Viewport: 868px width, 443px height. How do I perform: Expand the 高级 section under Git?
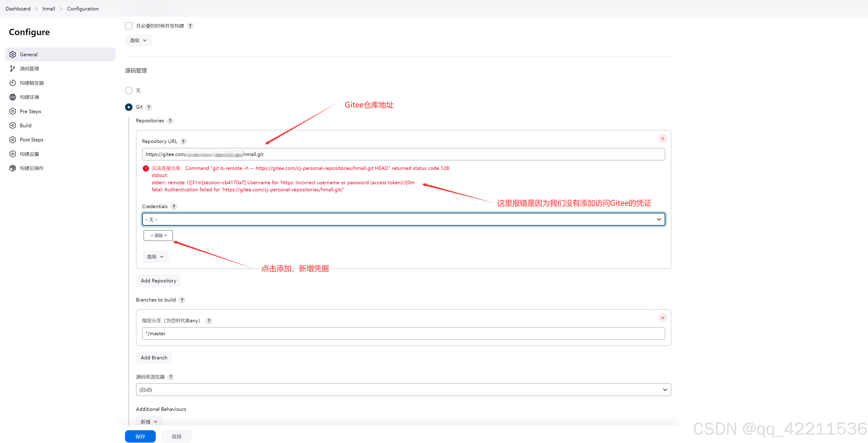coord(154,256)
